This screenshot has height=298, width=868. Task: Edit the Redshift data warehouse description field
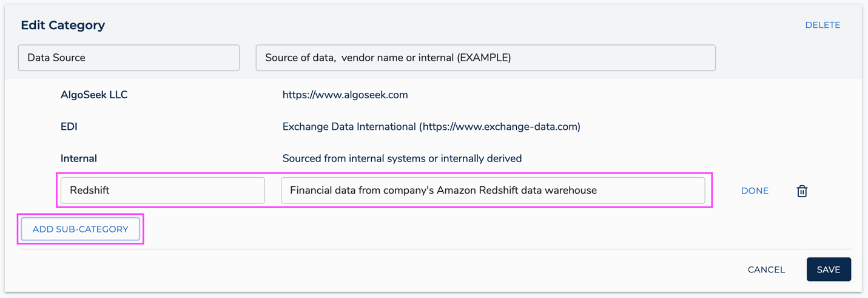point(493,191)
